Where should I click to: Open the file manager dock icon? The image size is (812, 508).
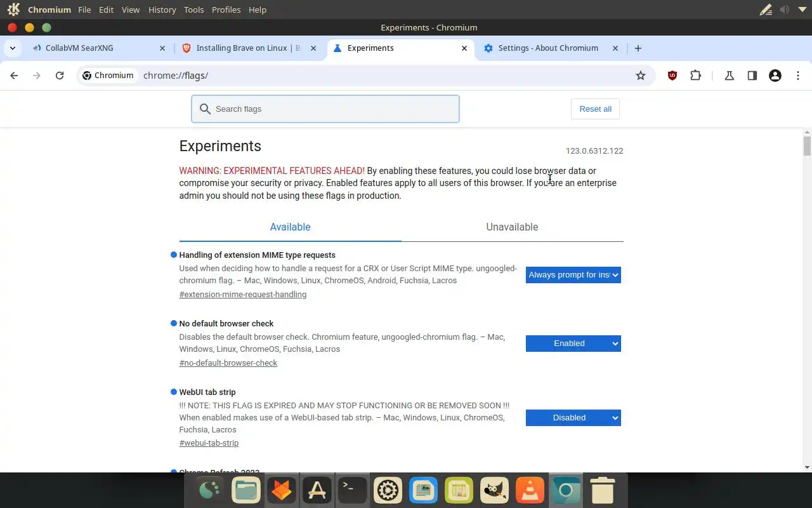coord(246,491)
